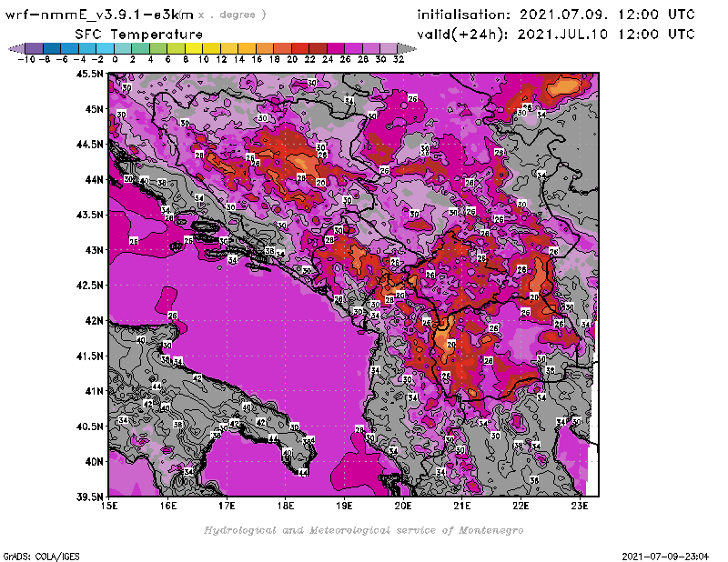Image resolution: width=728 pixels, height=562 pixels.
Task: Click the legend swatch between 0 and 2
Action: 123,49
